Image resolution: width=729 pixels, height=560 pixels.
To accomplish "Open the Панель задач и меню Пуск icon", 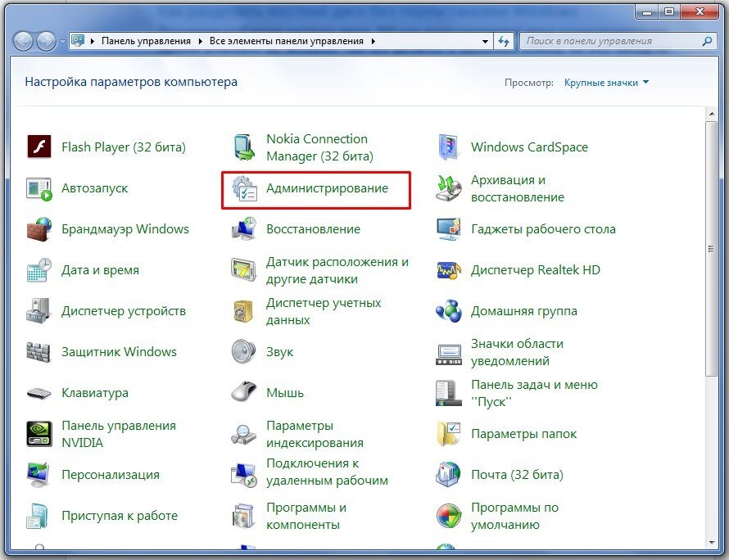I will click(x=449, y=393).
